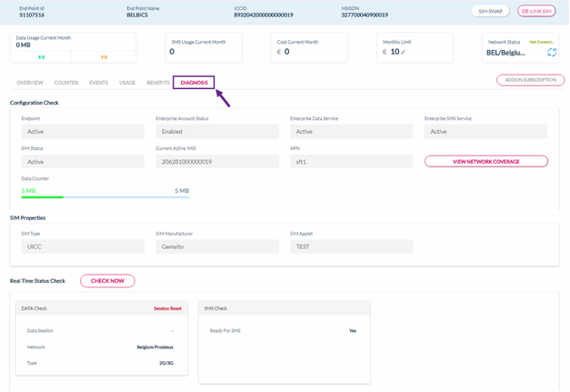Open the Benefits tab
The image size is (570, 392).
[x=157, y=83]
